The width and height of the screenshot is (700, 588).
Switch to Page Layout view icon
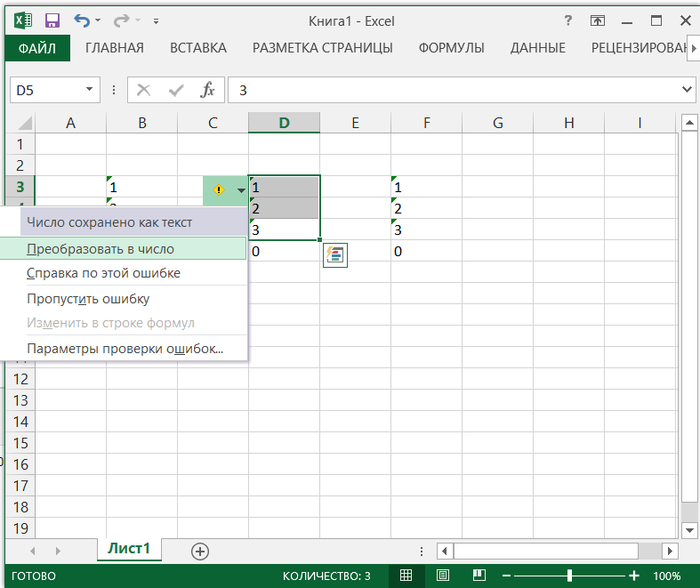coord(442,575)
